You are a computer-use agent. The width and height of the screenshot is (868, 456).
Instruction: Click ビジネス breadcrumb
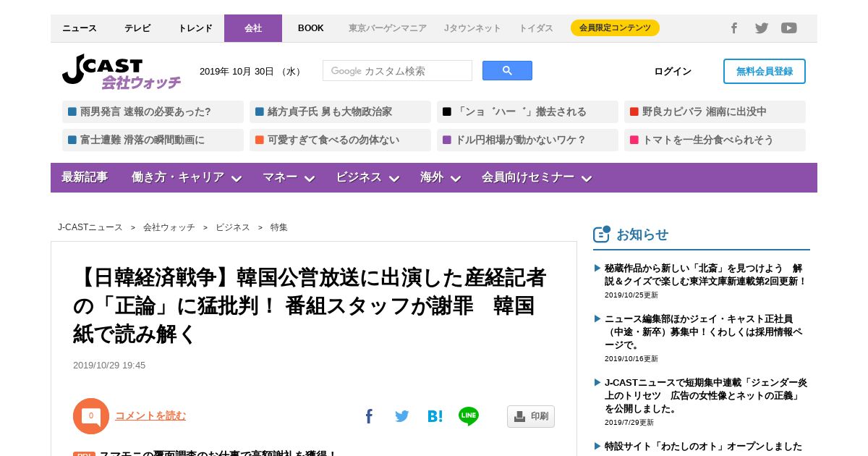233,227
